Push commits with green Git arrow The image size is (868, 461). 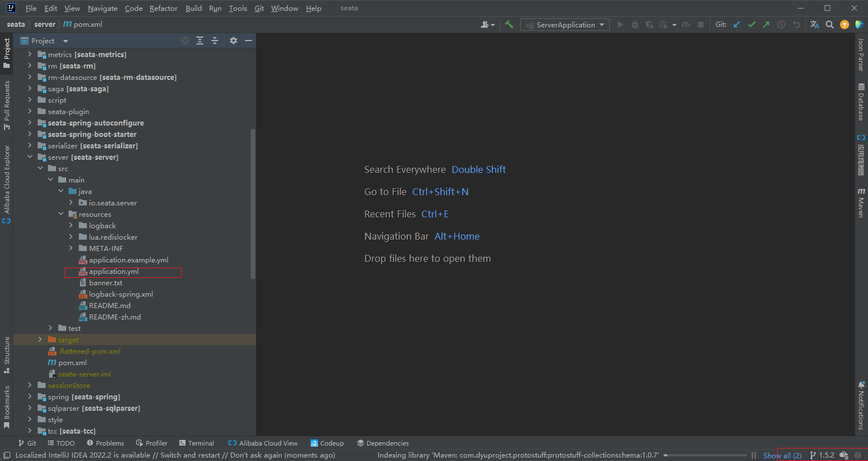766,25
